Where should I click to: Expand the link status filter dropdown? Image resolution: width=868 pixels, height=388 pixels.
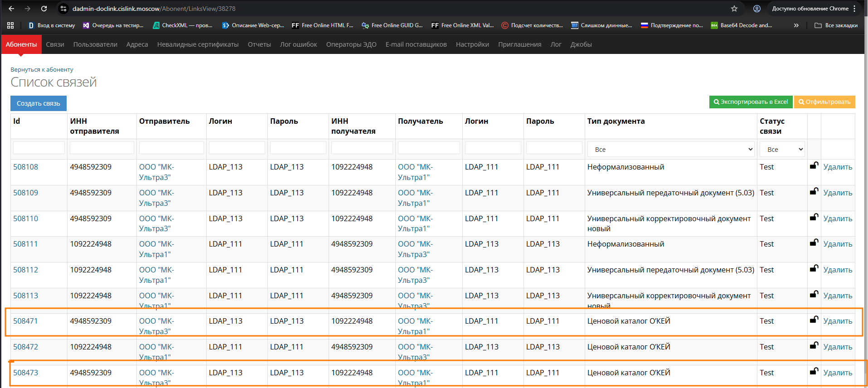click(x=782, y=150)
